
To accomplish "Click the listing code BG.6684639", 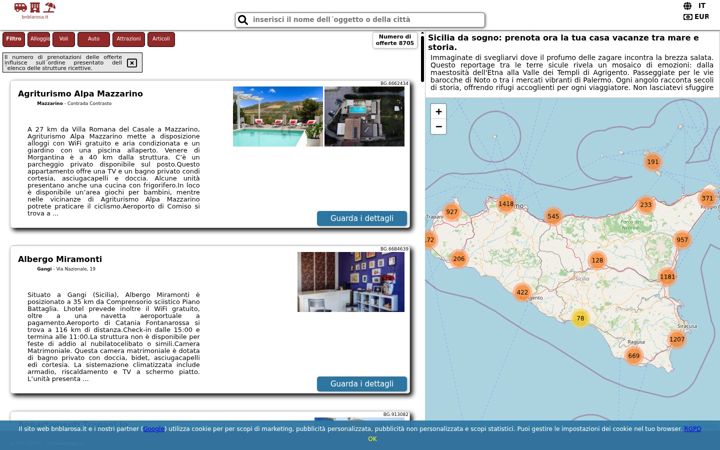I will pos(394,249).
